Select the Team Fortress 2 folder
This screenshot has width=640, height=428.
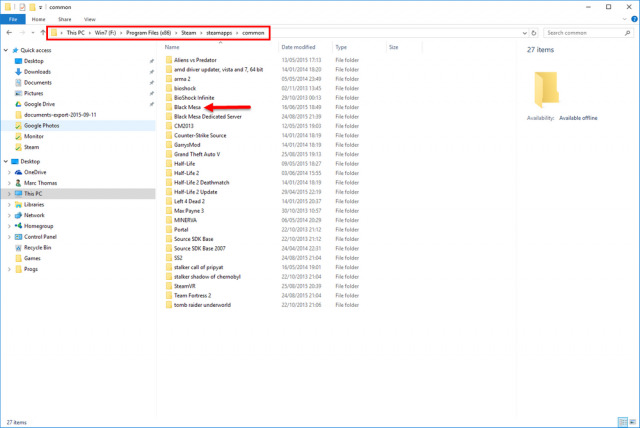coord(193,296)
